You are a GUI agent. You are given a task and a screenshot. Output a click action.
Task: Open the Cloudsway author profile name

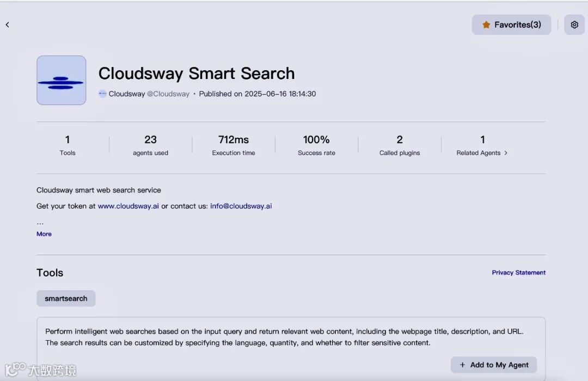point(127,94)
